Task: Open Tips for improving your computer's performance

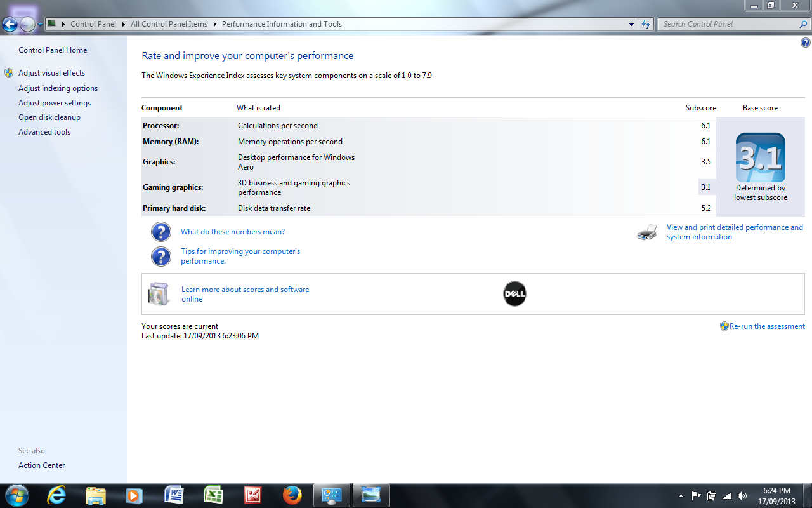Action: coord(240,256)
